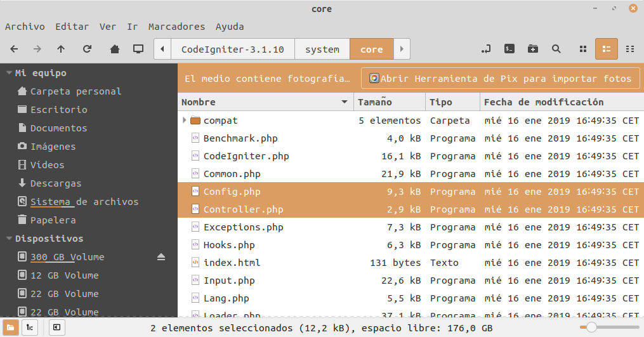The image size is (644, 337).
Task: Sort by the Tamaño column header
Action: [390, 102]
